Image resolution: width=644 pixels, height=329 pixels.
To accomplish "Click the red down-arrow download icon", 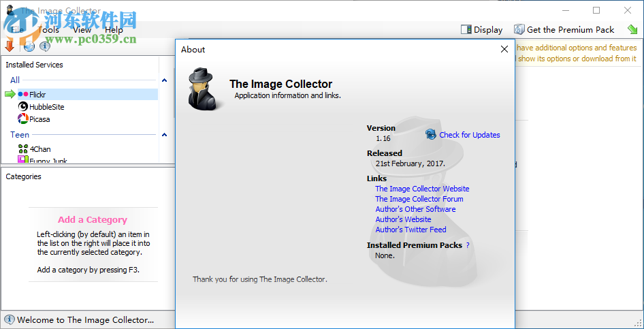I will (x=10, y=46).
